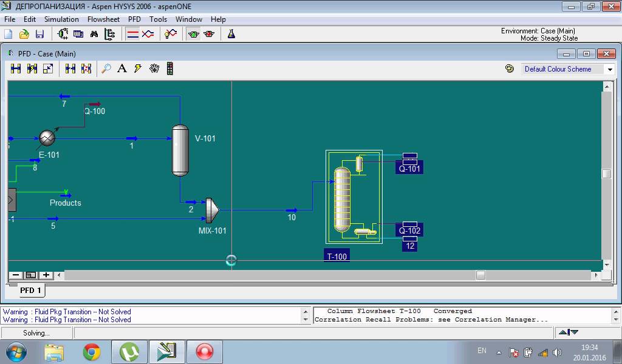
Task: Open the PFD view toolbar icon
Action: pyautogui.click(x=63, y=34)
